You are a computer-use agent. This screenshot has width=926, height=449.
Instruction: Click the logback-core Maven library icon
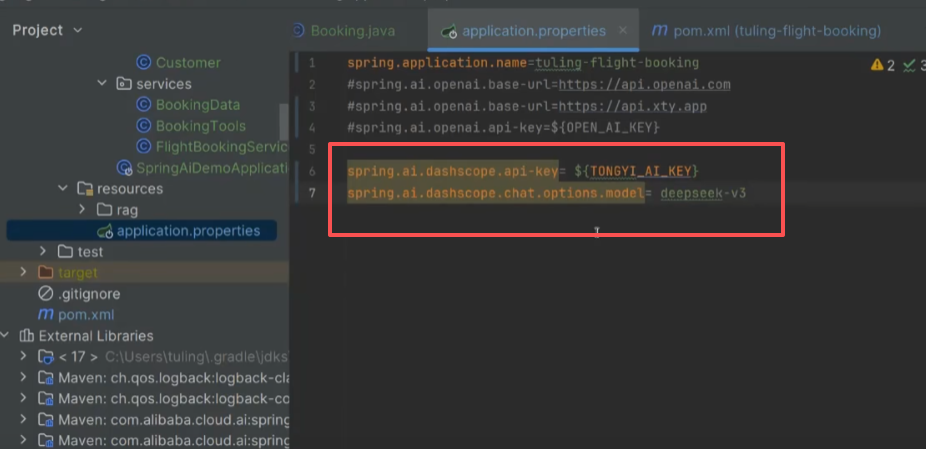point(45,399)
